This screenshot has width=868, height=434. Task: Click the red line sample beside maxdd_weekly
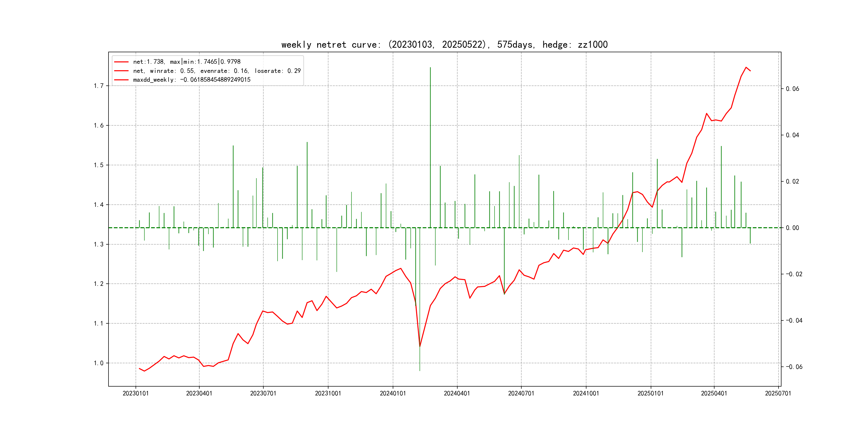pos(121,80)
